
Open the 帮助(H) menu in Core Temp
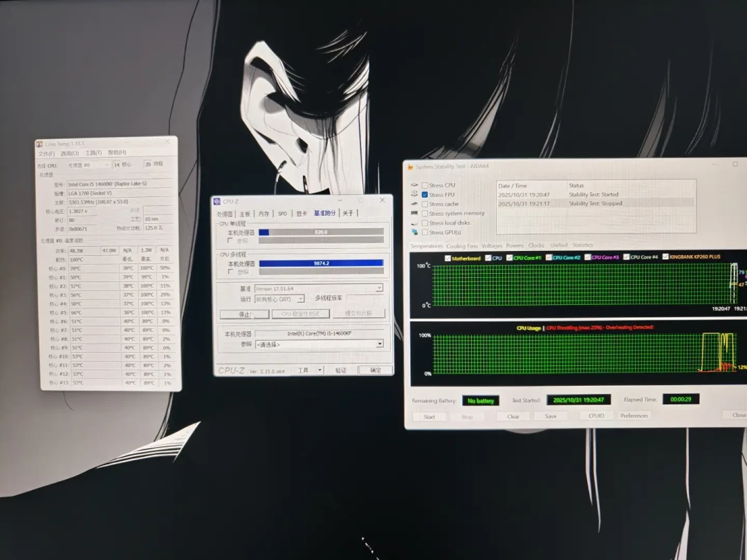(117, 152)
